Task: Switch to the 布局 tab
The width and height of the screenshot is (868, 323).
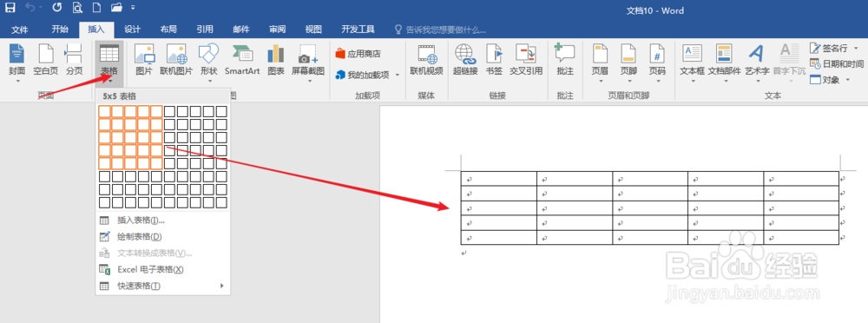Action: 168,30
